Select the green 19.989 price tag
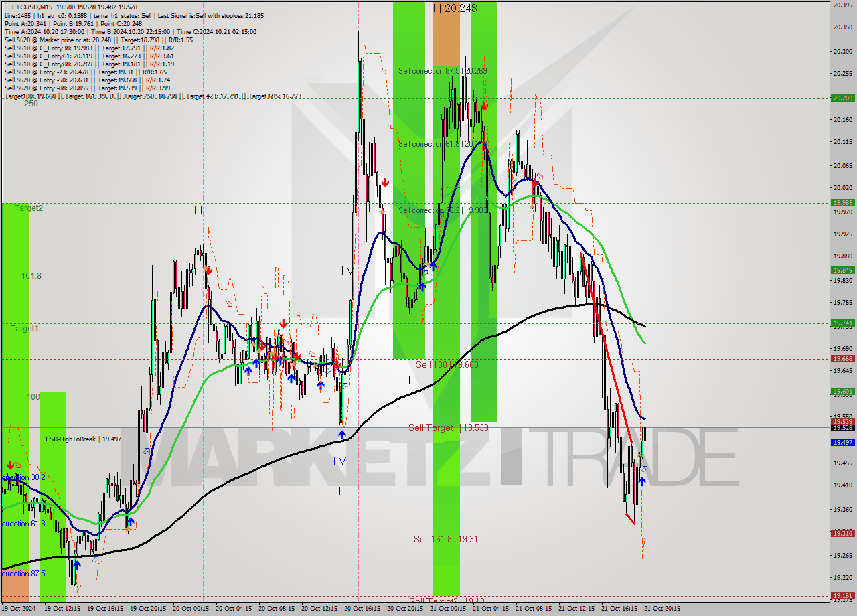 click(x=842, y=202)
